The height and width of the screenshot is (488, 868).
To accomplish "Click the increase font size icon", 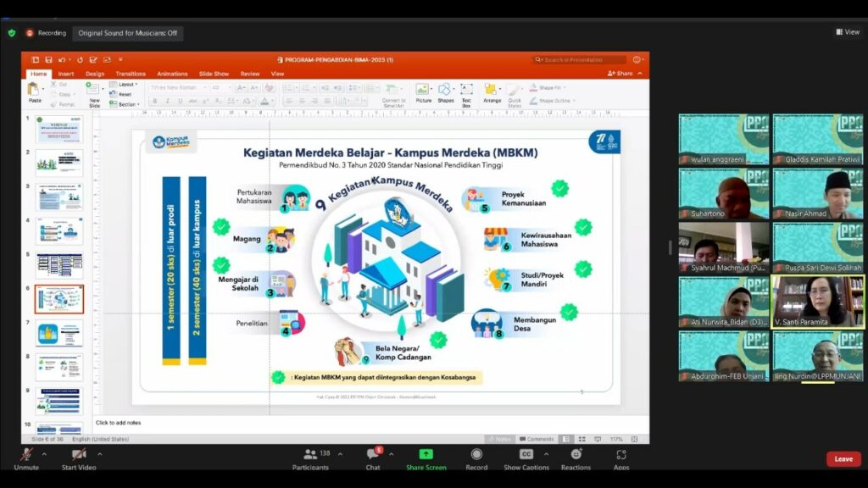I will (241, 87).
